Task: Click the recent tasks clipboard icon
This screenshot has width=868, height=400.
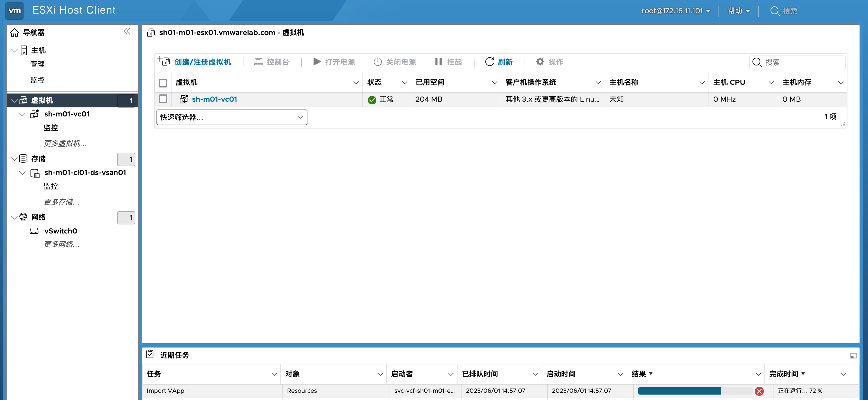Action: [x=150, y=354]
